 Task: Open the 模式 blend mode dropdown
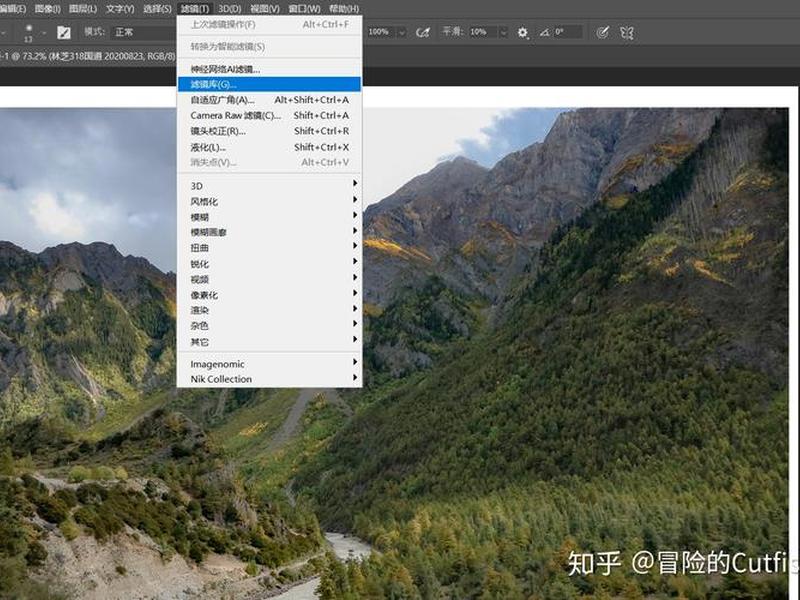click(143, 32)
